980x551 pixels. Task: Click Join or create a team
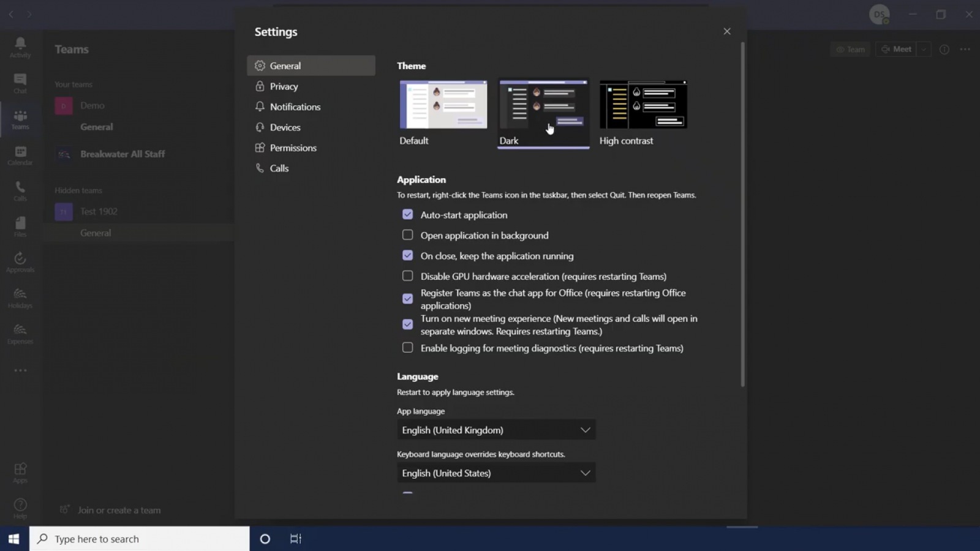click(x=119, y=509)
